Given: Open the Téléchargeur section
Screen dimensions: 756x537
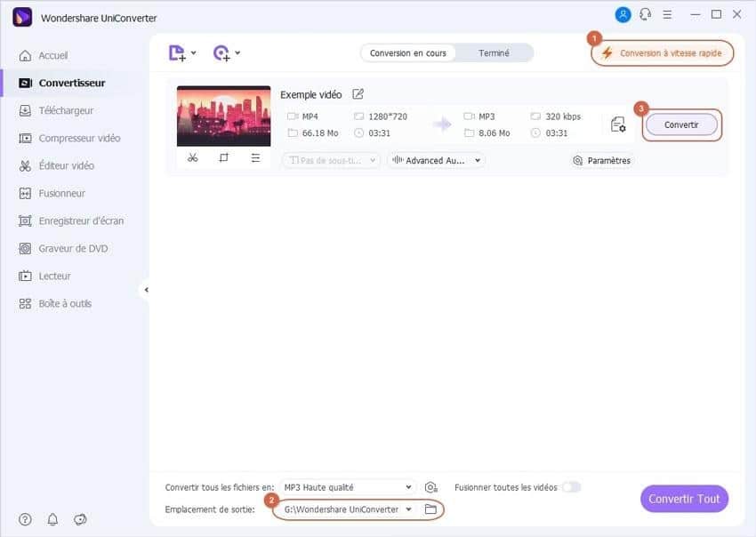Looking at the screenshot, I should pos(56,110).
